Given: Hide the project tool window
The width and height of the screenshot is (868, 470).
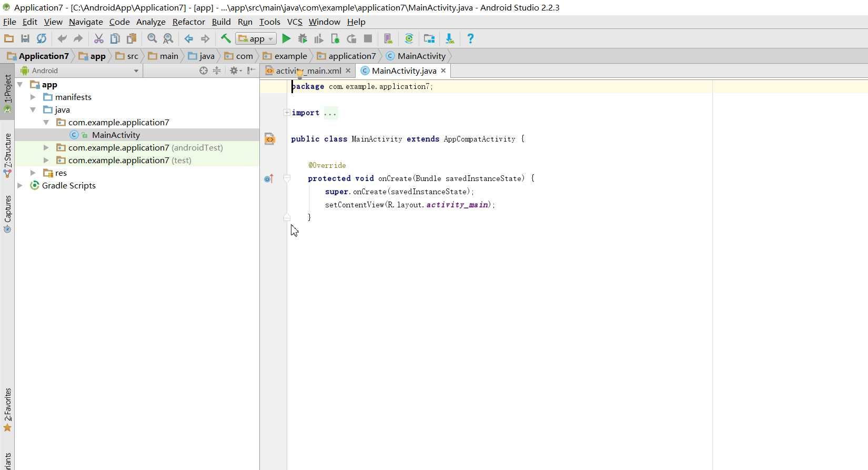Looking at the screenshot, I should pos(251,71).
